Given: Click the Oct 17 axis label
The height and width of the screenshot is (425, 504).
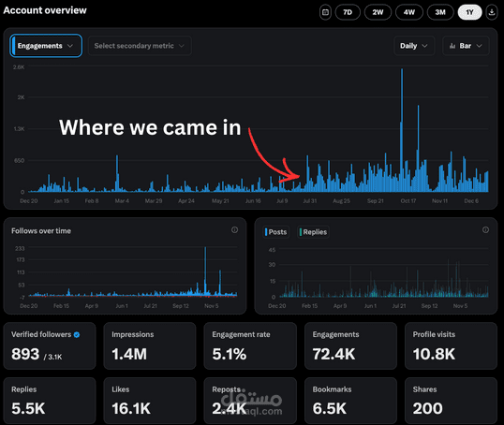Looking at the screenshot, I should click(408, 200).
